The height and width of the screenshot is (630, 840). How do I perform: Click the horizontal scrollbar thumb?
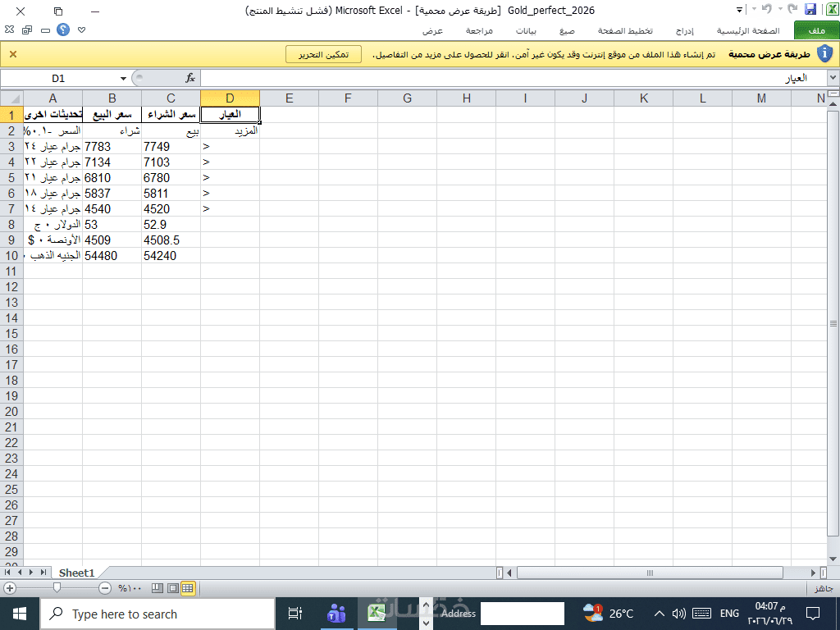click(650, 573)
